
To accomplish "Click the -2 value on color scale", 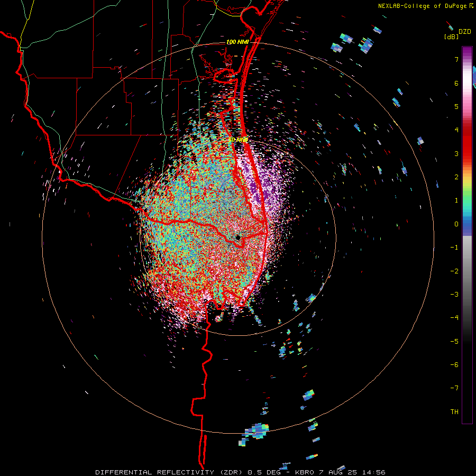I will 454,271.
